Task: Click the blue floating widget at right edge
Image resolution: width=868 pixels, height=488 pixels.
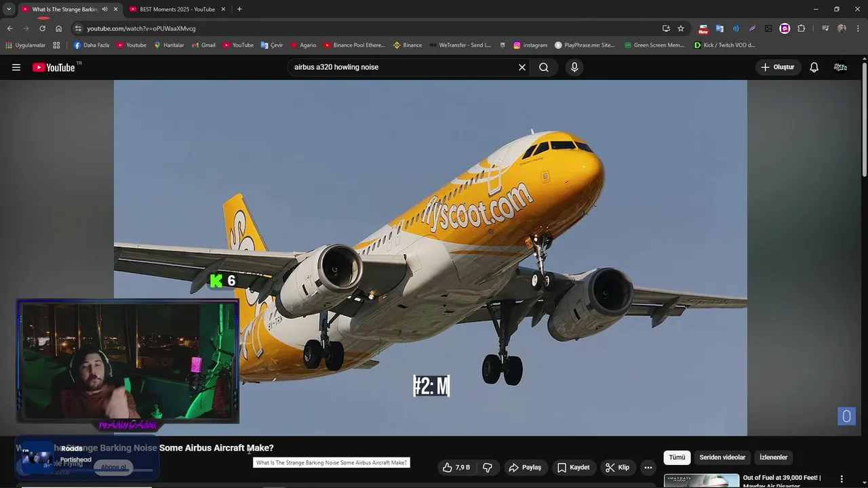Action: 846,415
